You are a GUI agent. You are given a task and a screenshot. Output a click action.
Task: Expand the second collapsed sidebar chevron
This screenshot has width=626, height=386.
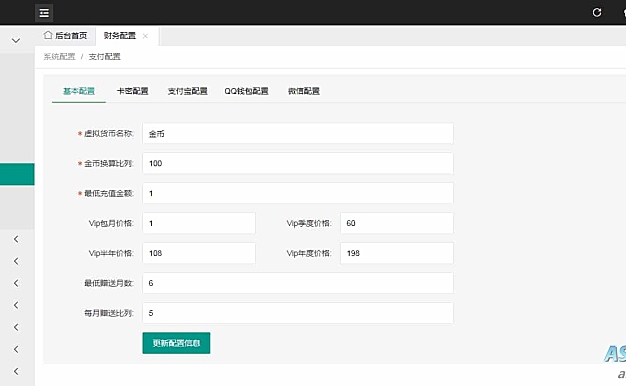tap(16, 261)
